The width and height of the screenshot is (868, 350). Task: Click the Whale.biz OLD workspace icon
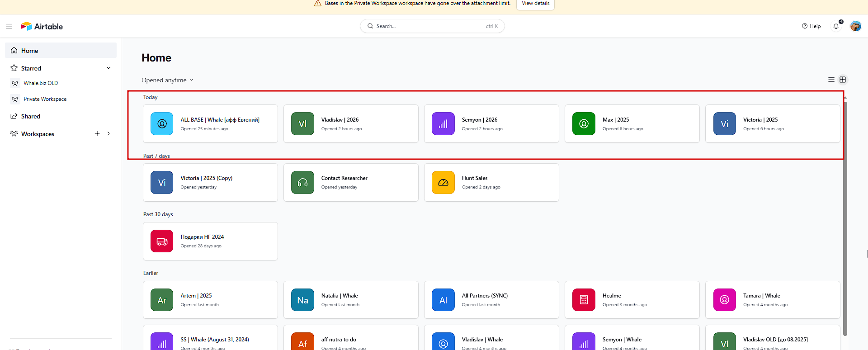(15, 83)
